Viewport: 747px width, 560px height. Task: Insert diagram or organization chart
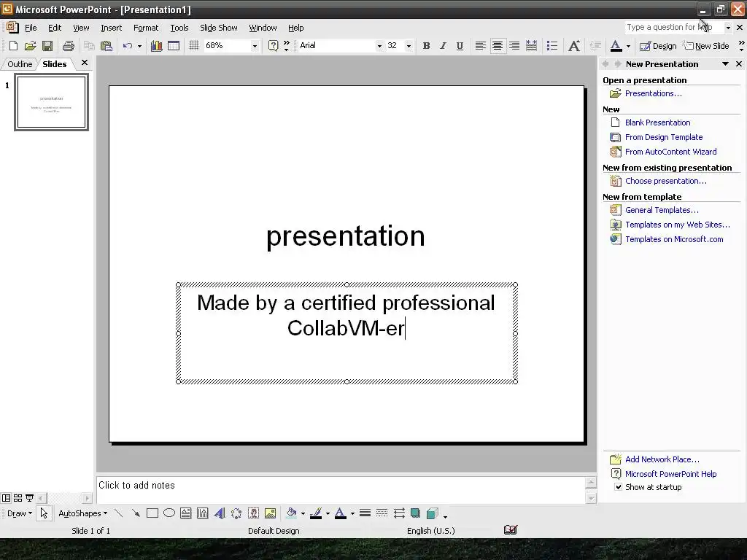pyautogui.click(x=236, y=513)
